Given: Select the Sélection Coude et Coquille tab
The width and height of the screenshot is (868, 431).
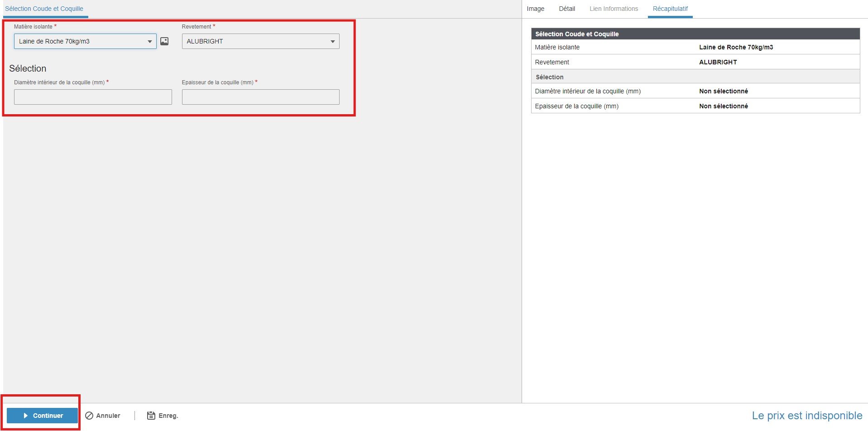Looking at the screenshot, I should [45, 8].
